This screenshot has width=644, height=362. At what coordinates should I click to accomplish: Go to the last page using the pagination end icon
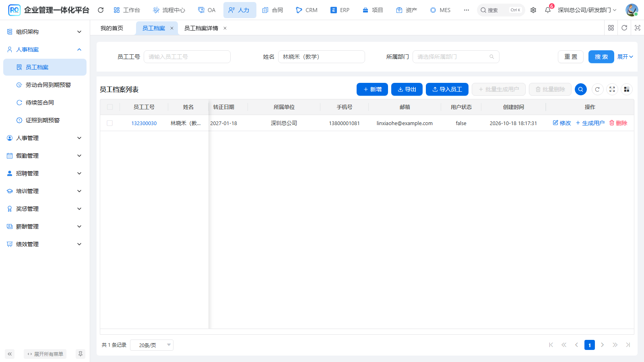628,345
